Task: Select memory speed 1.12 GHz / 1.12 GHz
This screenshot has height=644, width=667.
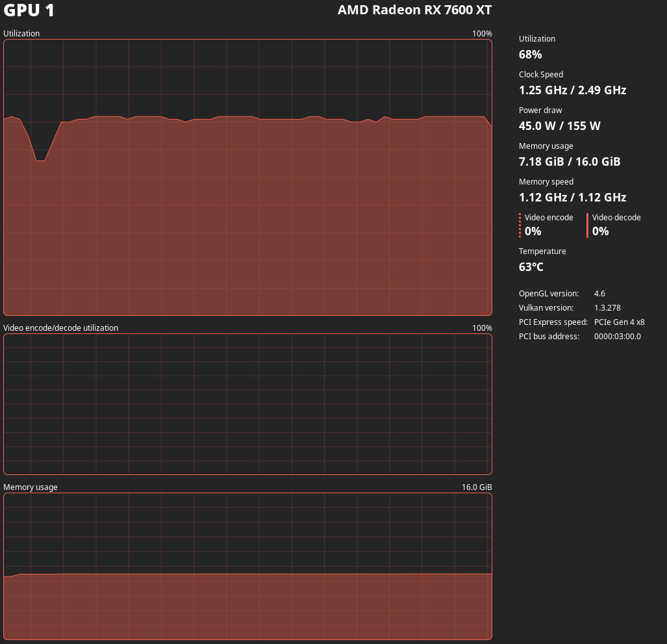Action: point(572,198)
